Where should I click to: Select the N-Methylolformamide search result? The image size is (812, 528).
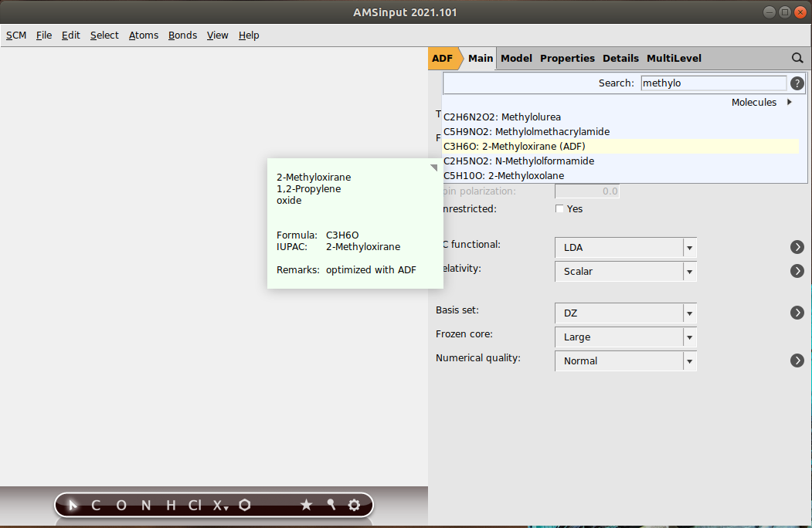point(621,161)
